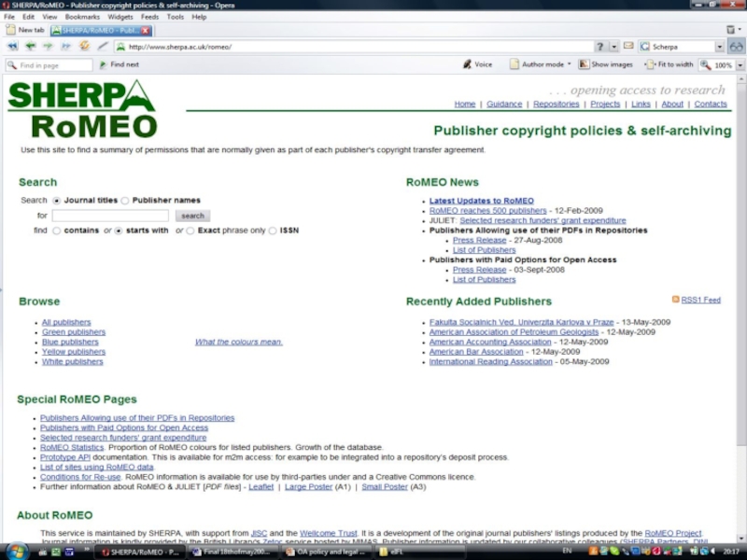Click the Fit to width toolbar button
This screenshot has width=747, height=560.
pos(669,64)
